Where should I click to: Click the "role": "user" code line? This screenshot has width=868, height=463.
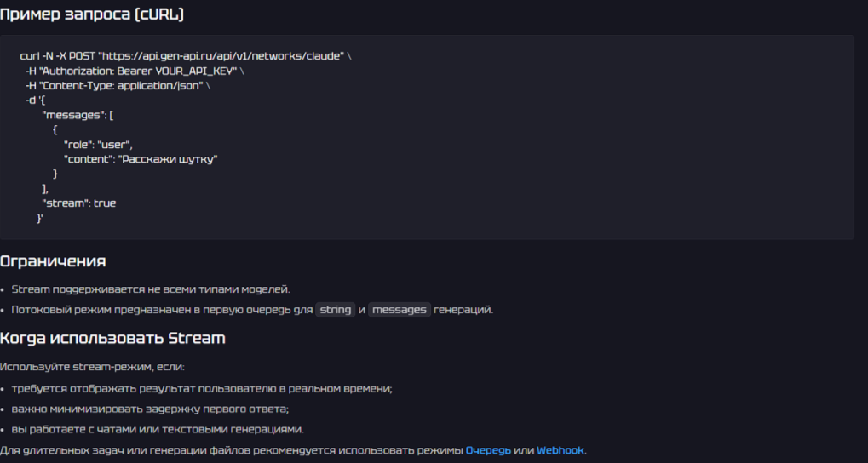(98, 145)
